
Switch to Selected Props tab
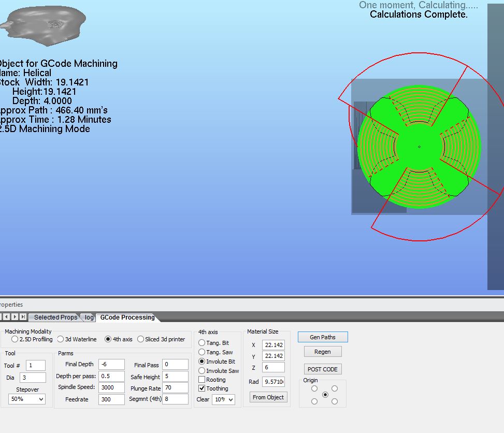(55, 317)
